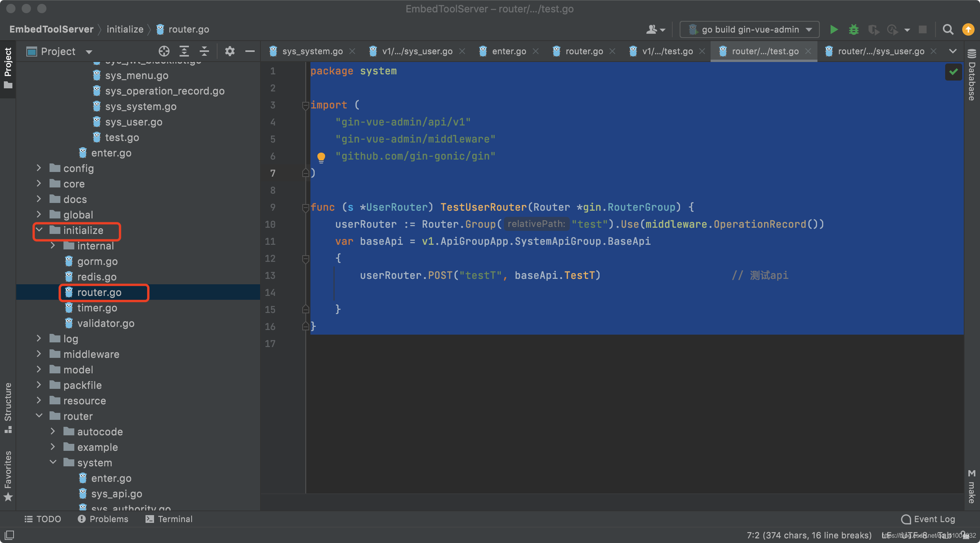Collapse the router folder
980x543 pixels.
pos(39,416)
